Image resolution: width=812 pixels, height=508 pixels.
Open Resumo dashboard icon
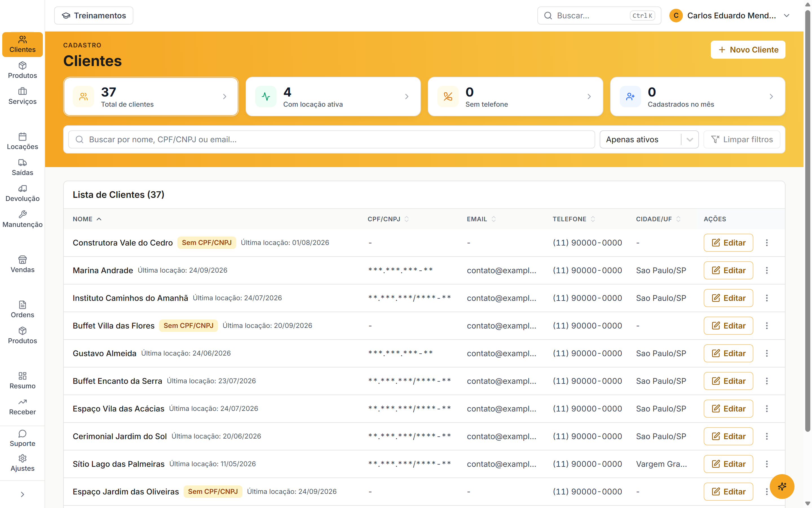[x=23, y=376]
